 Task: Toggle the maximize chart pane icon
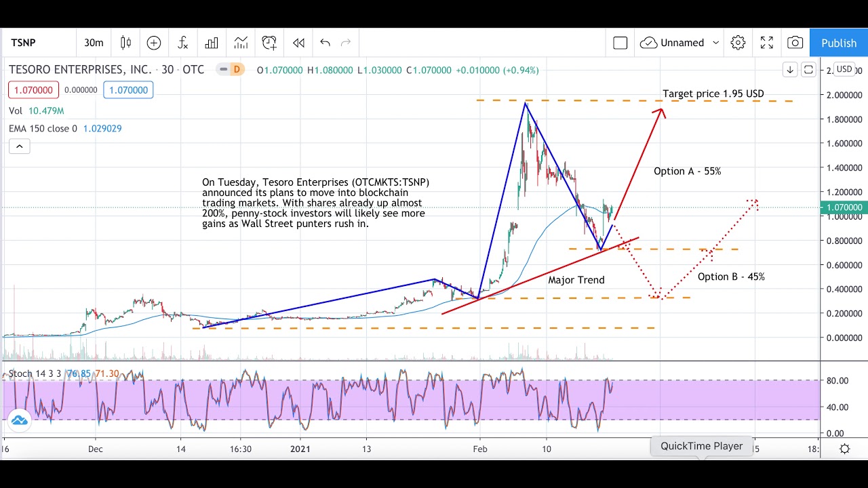point(808,69)
